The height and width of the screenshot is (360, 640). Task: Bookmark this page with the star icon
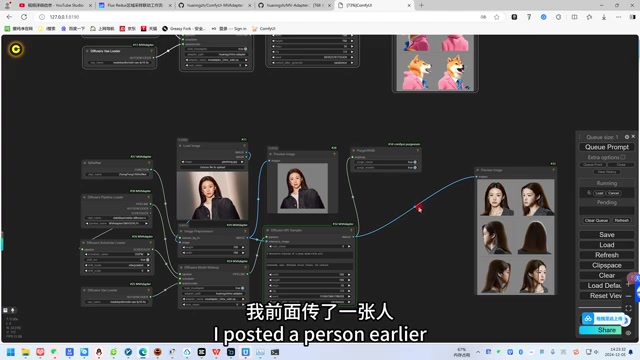click(497, 17)
